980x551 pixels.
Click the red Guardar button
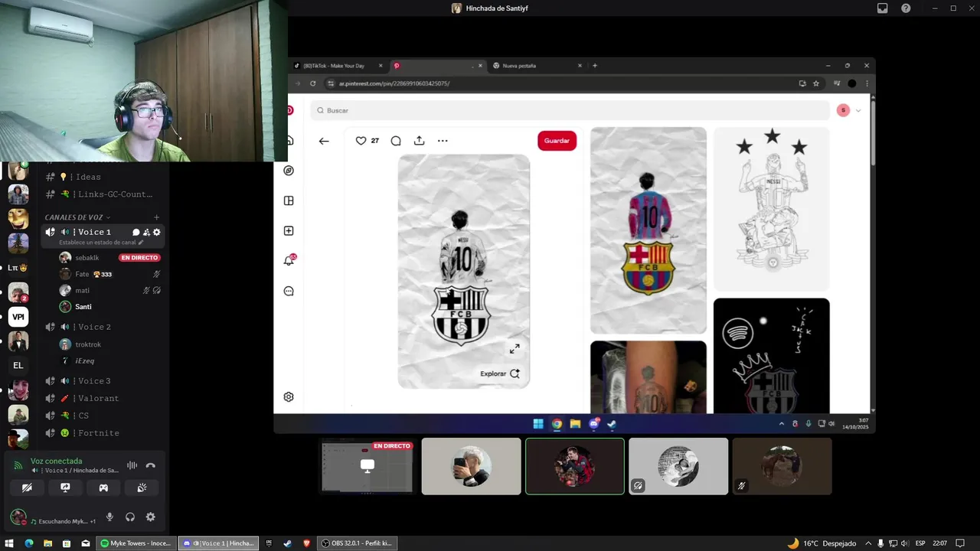[557, 141]
